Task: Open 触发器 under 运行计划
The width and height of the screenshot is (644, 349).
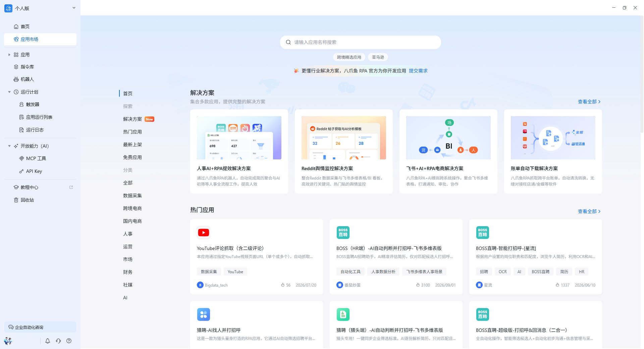Action: [x=40, y=104]
